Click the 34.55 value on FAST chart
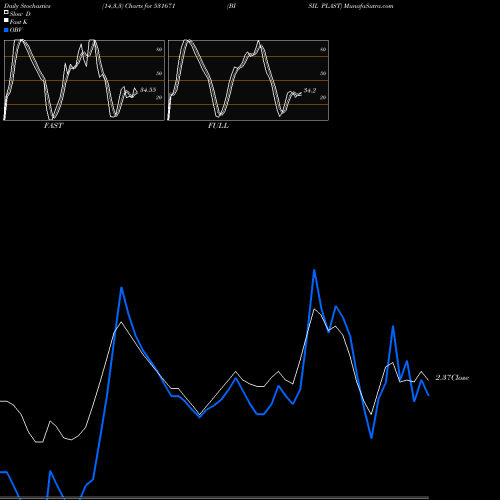 coord(148,90)
